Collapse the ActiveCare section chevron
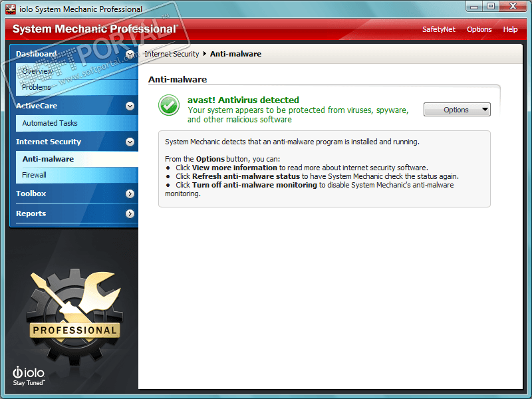The image size is (532, 399). (130, 106)
